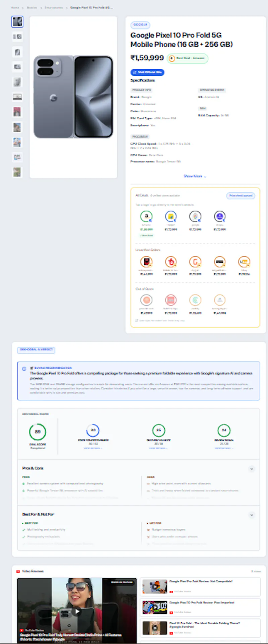The image size is (268, 644).
Task: Select the second product thumbnail
Action: (x=17, y=37)
